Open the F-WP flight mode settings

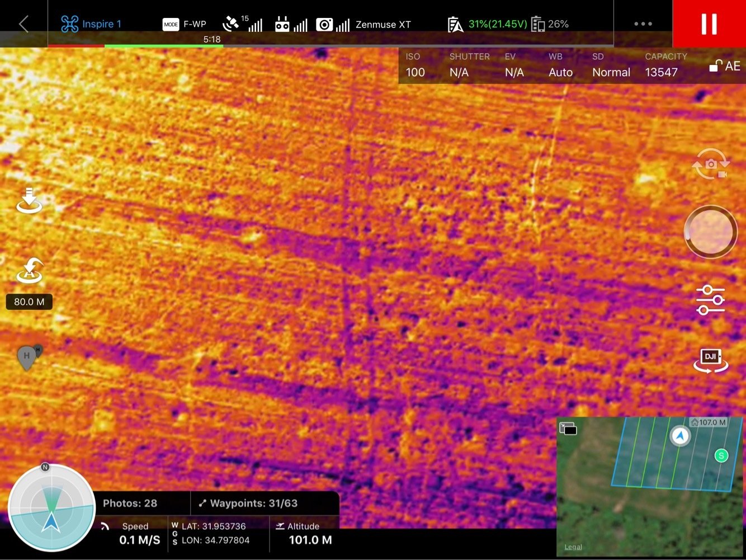tap(185, 24)
